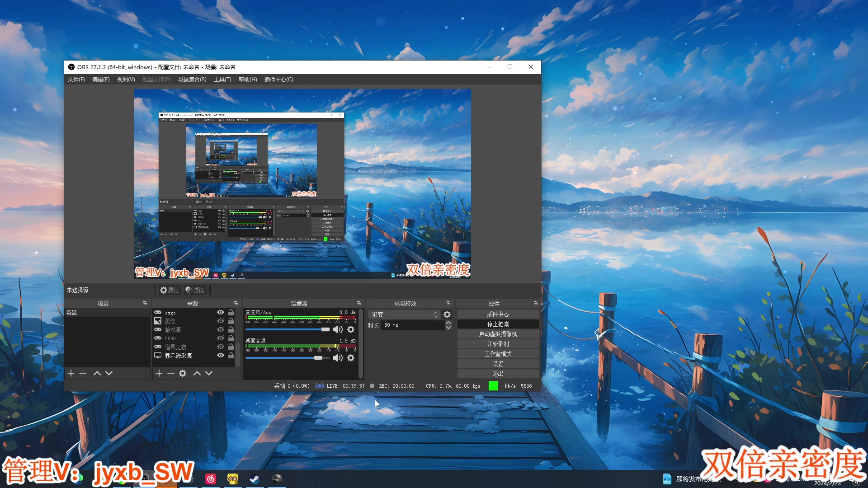Open the 帮助(H) menu
The image size is (868, 488).
click(248, 80)
